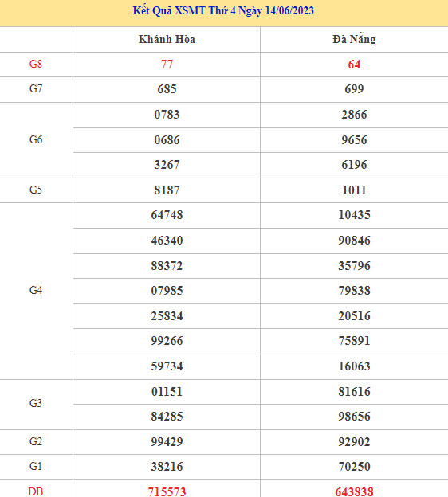Click the G4 row label
448x497 pixels.
(x=36, y=291)
